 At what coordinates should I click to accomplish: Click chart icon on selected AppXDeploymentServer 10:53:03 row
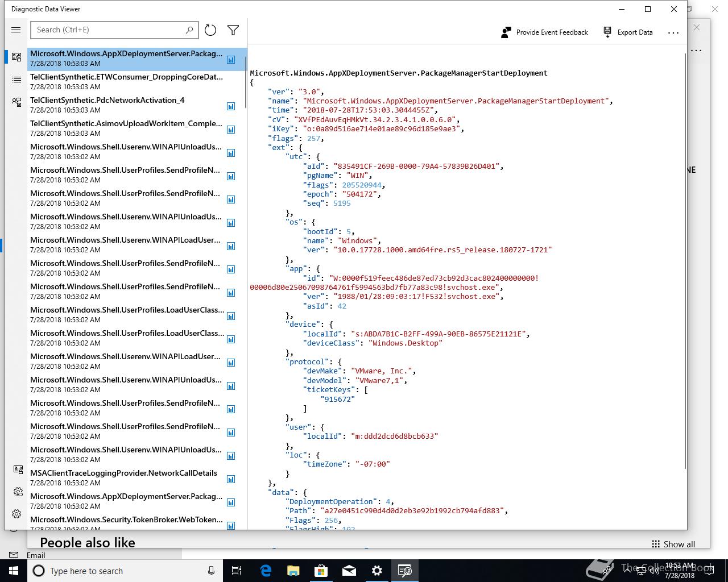[231, 59]
